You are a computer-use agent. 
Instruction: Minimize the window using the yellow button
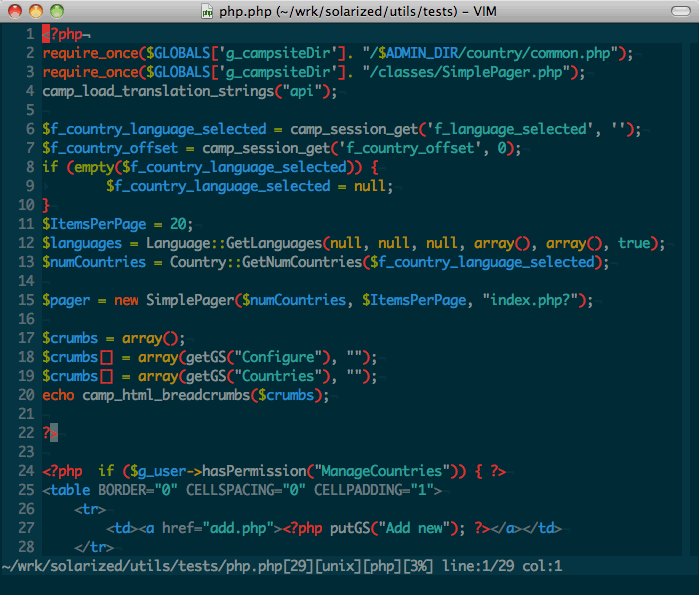[35, 11]
